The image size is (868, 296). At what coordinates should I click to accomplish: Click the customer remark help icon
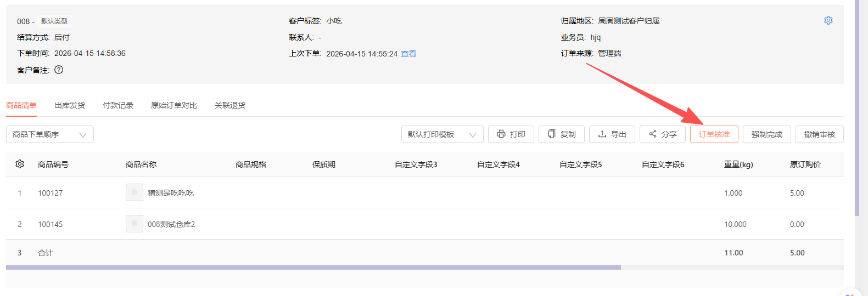pos(59,70)
